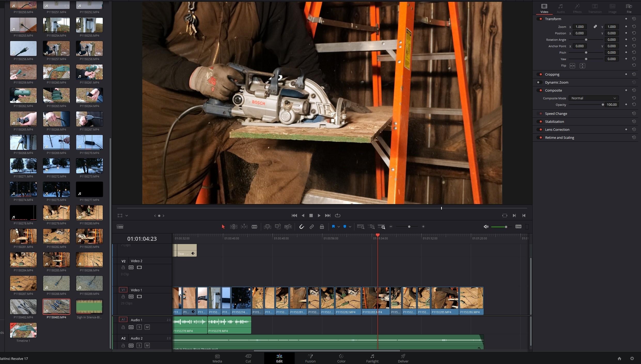Solo the Audio 2 track
The image size is (641, 364).
click(139, 345)
